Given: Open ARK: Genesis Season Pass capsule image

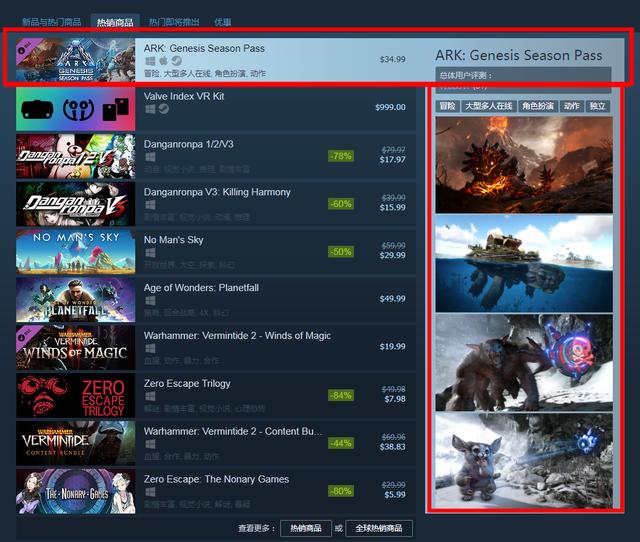Looking at the screenshot, I should [76, 60].
